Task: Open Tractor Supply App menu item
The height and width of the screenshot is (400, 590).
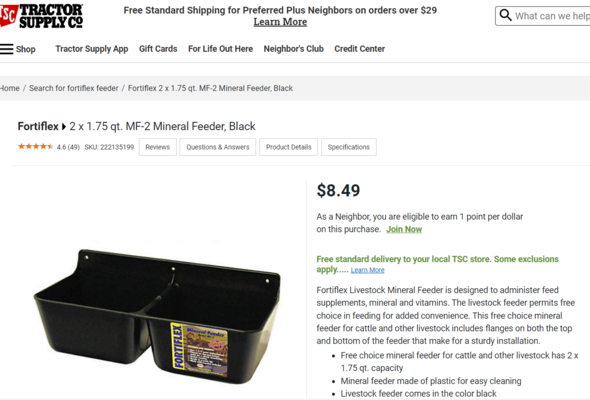Action: click(92, 49)
